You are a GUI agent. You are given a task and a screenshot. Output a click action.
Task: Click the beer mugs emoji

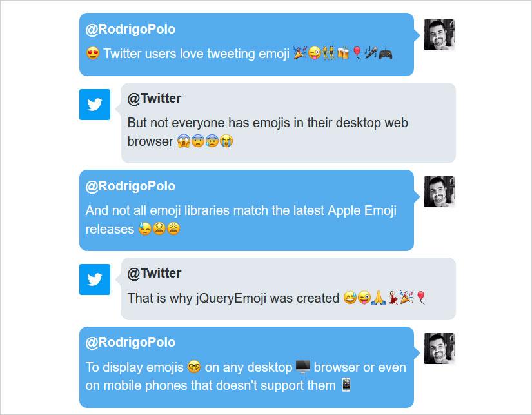[343, 54]
